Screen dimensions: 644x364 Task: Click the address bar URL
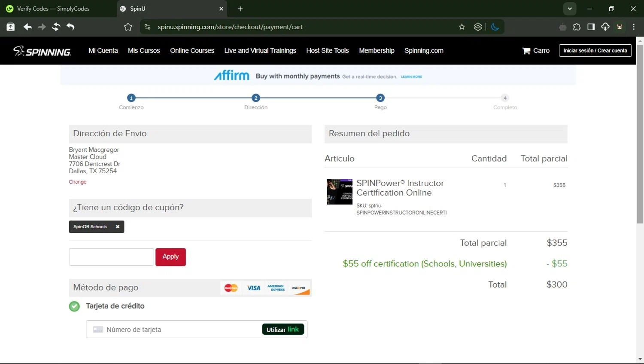click(x=230, y=27)
